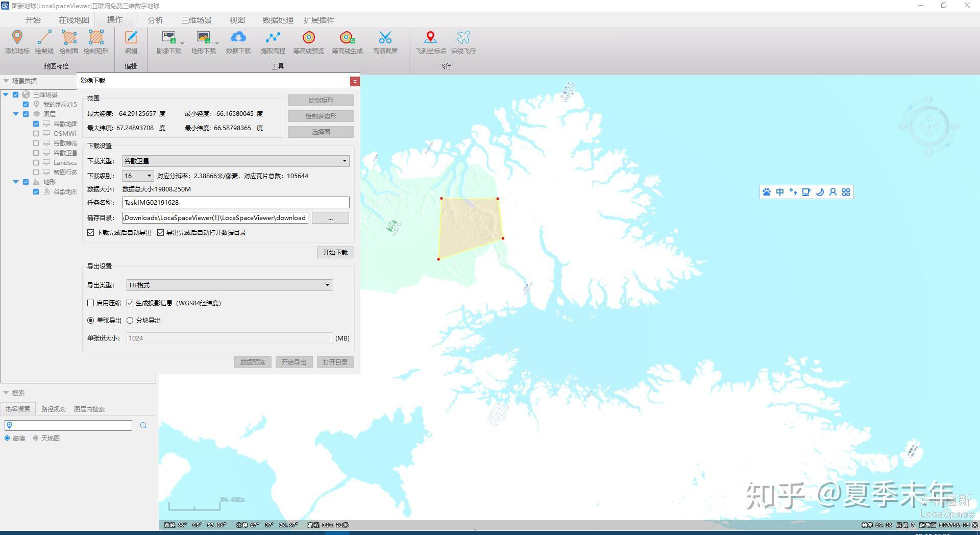Click the 数据下载 cloud download icon
The image size is (980, 535).
[238, 37]
